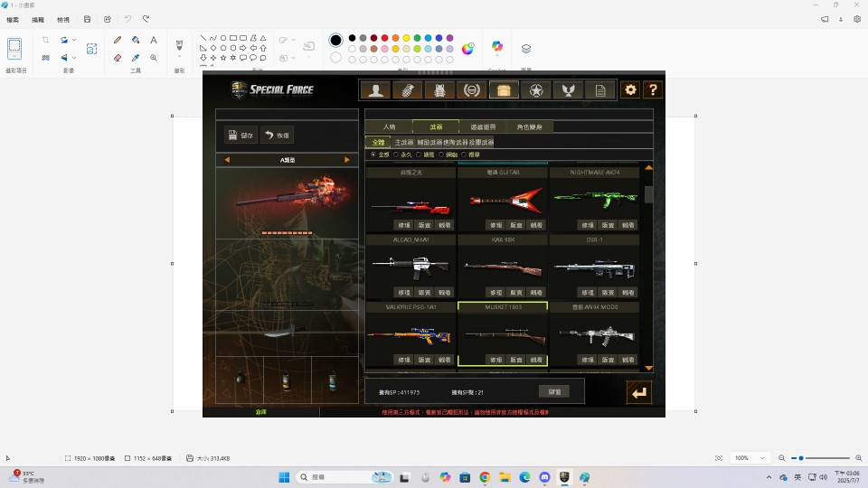Click the game's orange return arrow button
This screenshot has width=868, height=488.
pos(639,392)
